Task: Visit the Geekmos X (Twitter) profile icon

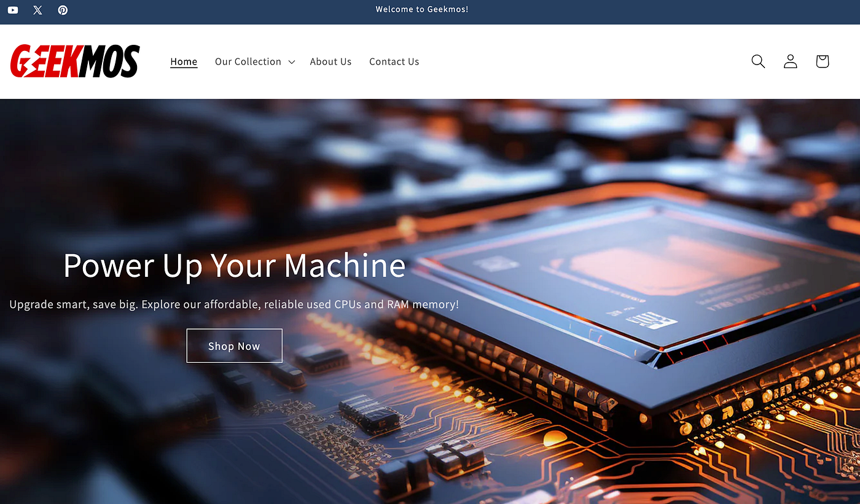Action: click(38, 10)
